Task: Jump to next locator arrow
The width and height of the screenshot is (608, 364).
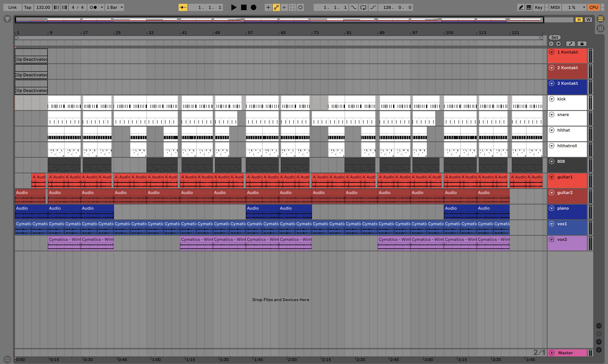Action: click(558, 44)
